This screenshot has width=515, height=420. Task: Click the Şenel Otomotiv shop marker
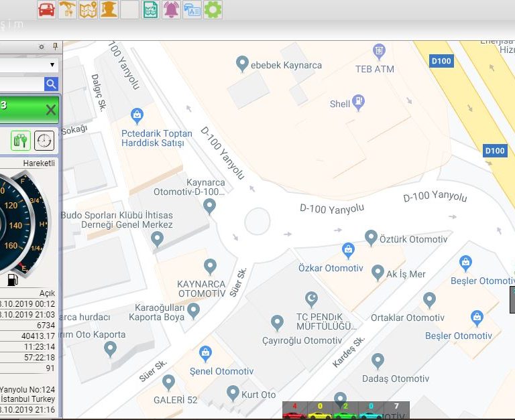point(206,354)
